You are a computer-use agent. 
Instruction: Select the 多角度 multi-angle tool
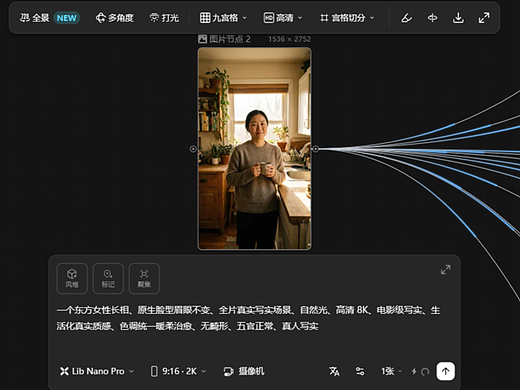[114, 18]
